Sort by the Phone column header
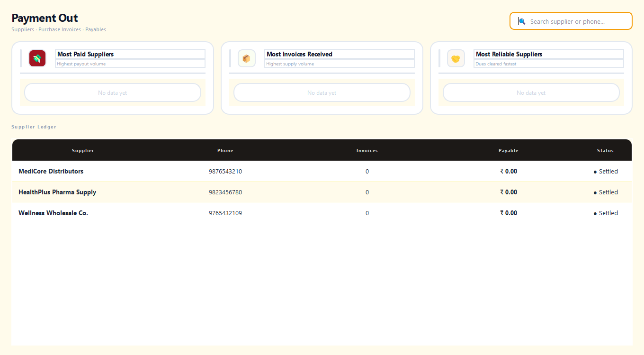 (x=225, y=150)
